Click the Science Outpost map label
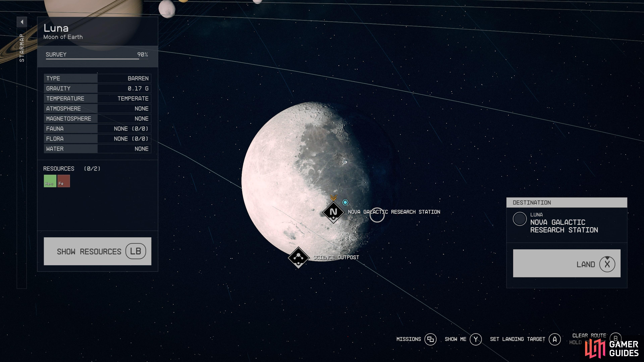 point(336,257)
